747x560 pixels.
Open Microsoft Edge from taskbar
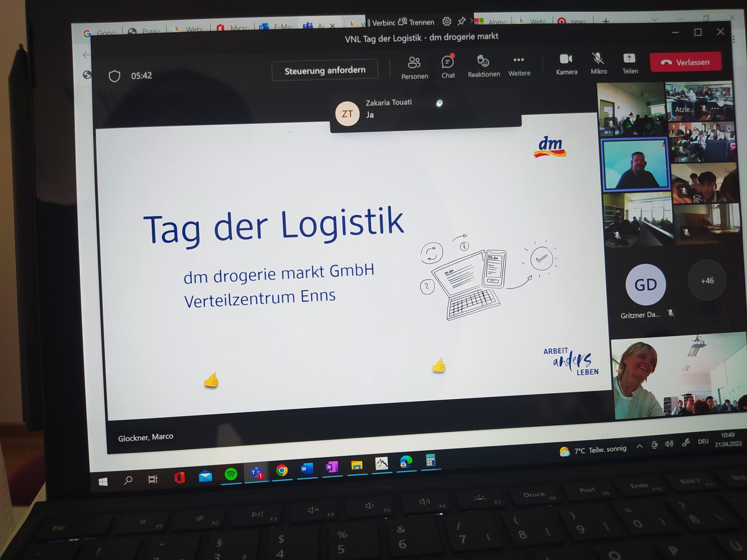pos(406,462)
